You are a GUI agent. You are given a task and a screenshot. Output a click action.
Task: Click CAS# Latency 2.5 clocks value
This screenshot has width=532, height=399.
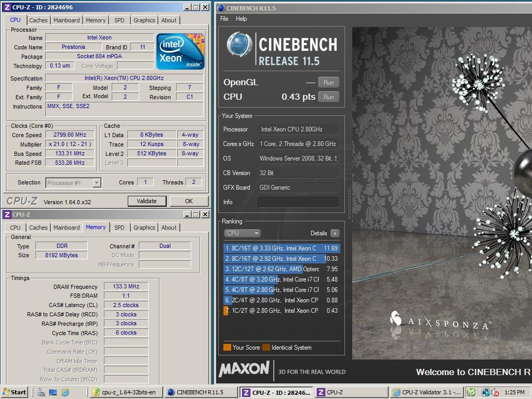pyautogui.click(x=126, y=305)
